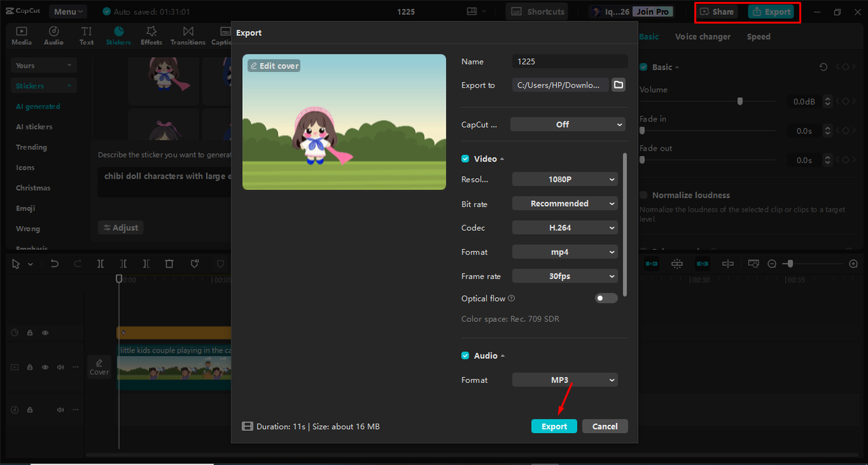Expand the Menu dropdown in title bar
This screenshot has height=465, width=868.
coord(68,12)
